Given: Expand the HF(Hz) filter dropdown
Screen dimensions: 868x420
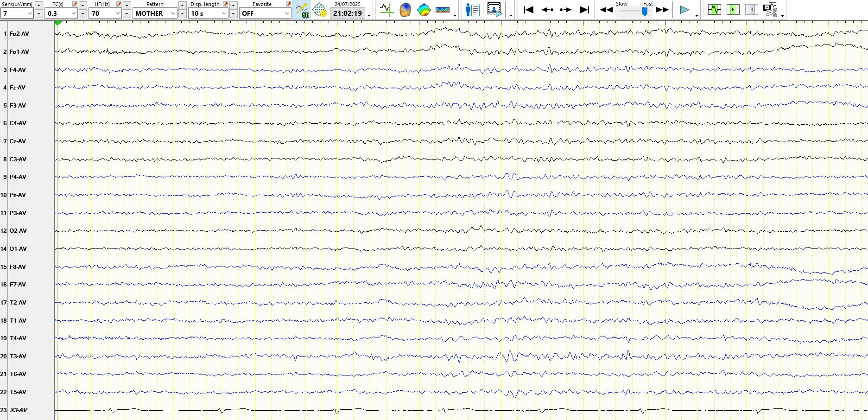Looking at the screenshot, I should [118, 13].
